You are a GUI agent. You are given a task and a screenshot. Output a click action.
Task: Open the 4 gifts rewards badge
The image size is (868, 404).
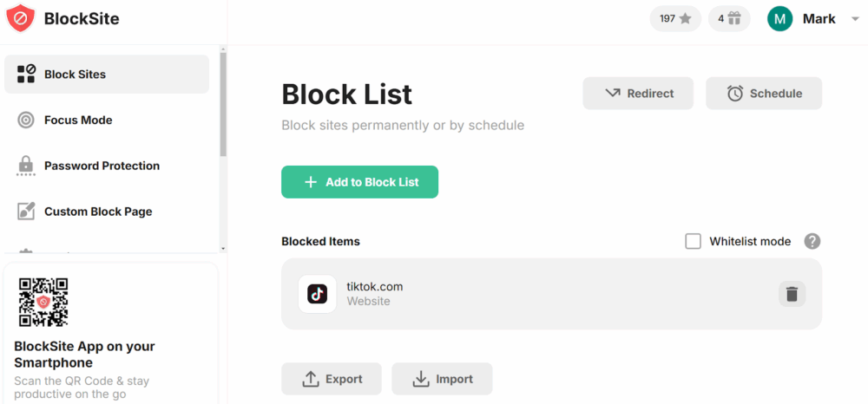(729, 18)
